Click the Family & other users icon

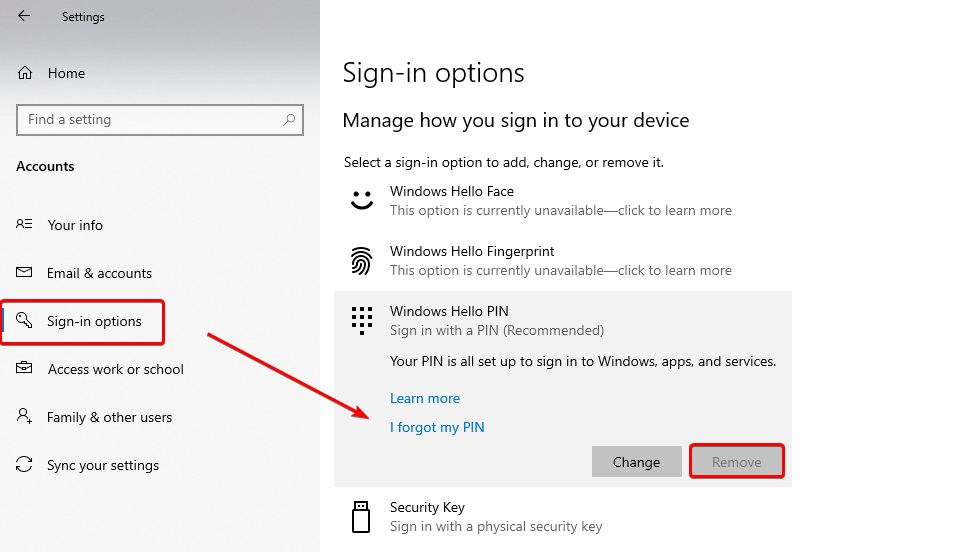(x=25, y=417)
